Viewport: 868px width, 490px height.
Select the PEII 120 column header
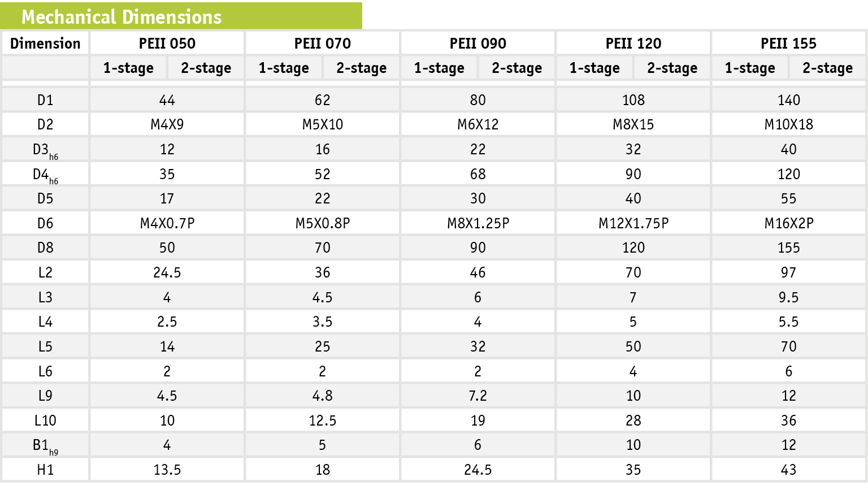click(x=633, y=44)
